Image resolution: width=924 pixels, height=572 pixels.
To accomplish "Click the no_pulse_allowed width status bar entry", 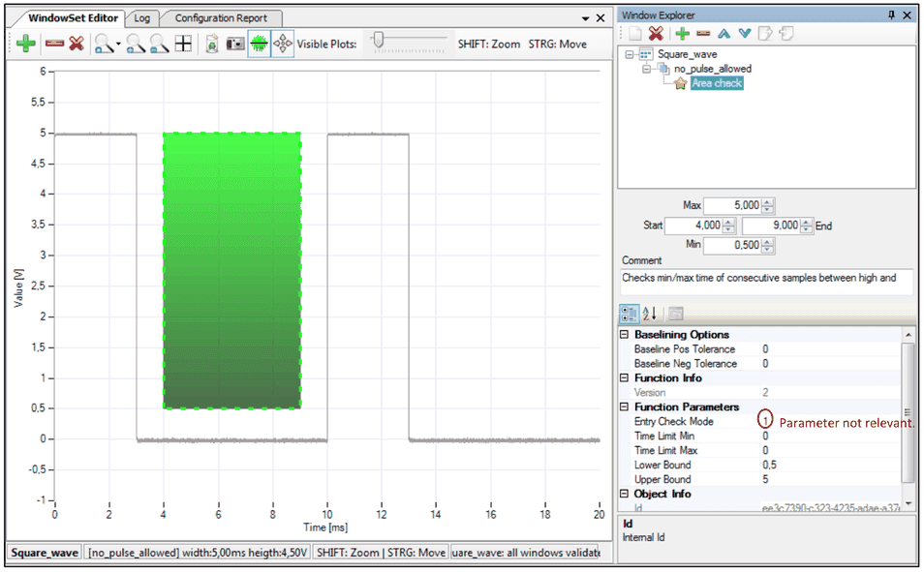I will (x=198, y=554).
